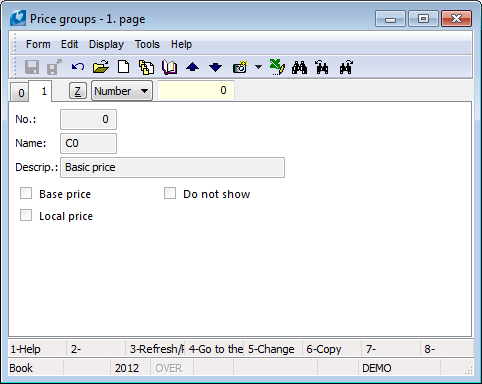Switch to tab 1
Screen dimensions: 482x384
tap(40, 91)
